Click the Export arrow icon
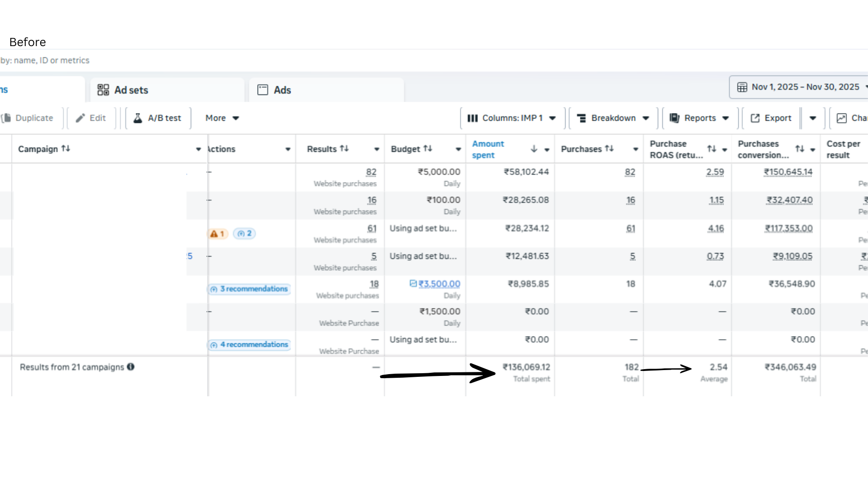868x488 pixels. click(x=755, y=118)
